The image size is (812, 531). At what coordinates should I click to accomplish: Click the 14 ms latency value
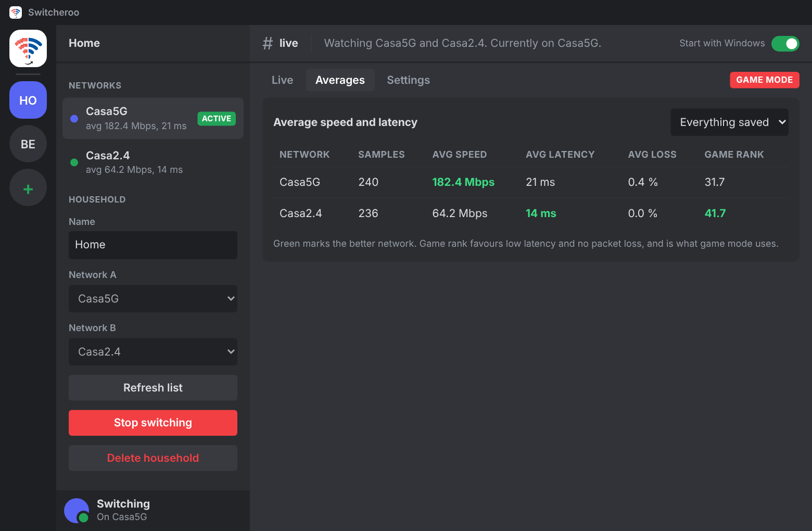click(541, 213)
